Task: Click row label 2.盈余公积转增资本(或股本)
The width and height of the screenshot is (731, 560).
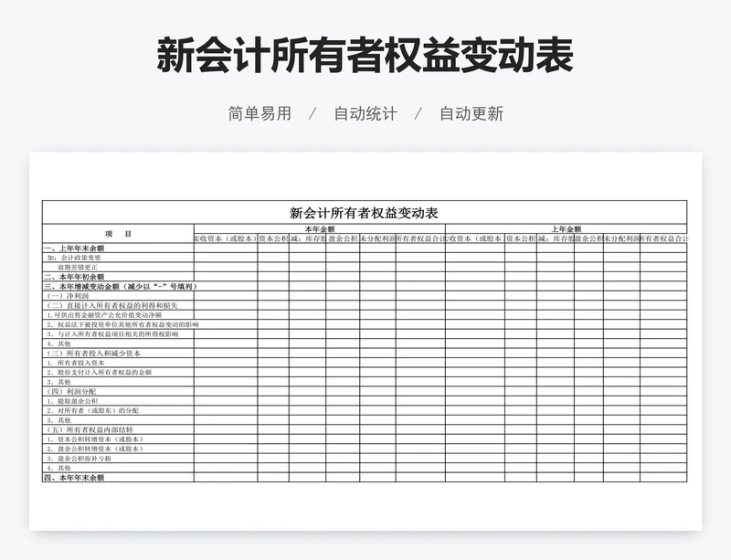Action: (95, 449)
